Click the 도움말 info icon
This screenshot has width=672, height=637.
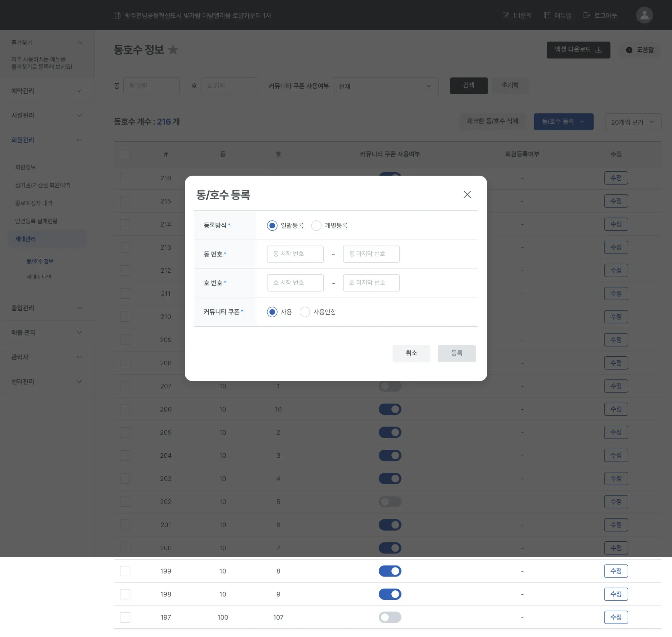click(629, 50)
